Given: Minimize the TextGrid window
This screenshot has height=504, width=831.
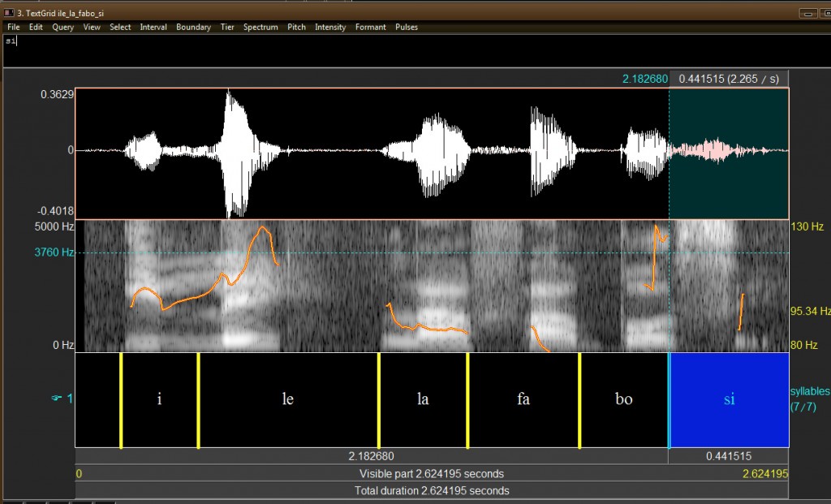Looking at the screenshot, I should click(x=808, y=13).
